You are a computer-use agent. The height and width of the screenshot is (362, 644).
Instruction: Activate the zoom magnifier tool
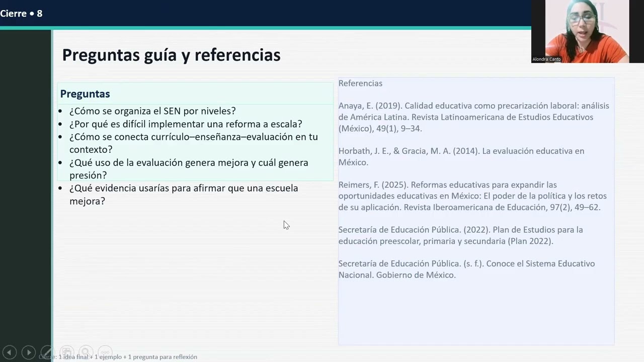pyautogui.click(x=86, y=352)
